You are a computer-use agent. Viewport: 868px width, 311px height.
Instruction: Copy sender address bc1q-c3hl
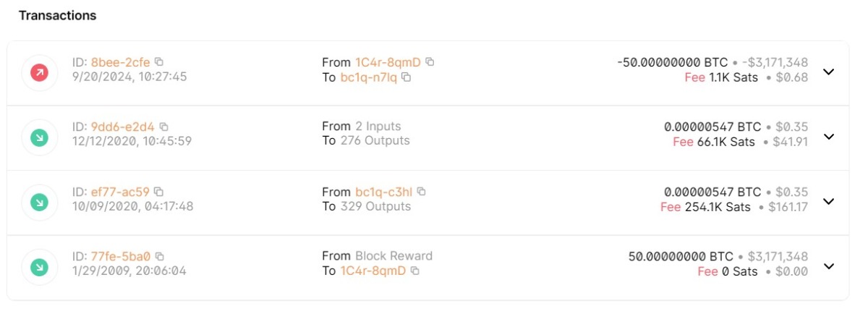click(x=421, y=192)
